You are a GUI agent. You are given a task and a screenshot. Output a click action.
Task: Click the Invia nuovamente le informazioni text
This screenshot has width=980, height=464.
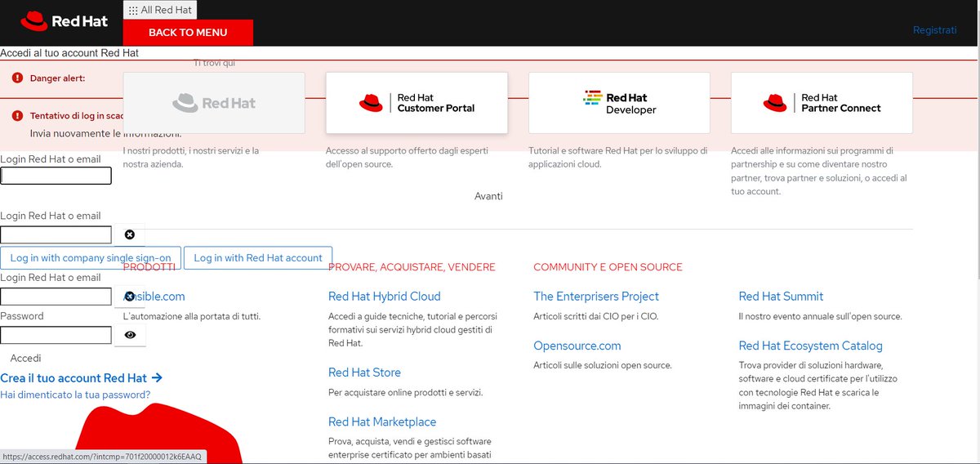[106, 133]
